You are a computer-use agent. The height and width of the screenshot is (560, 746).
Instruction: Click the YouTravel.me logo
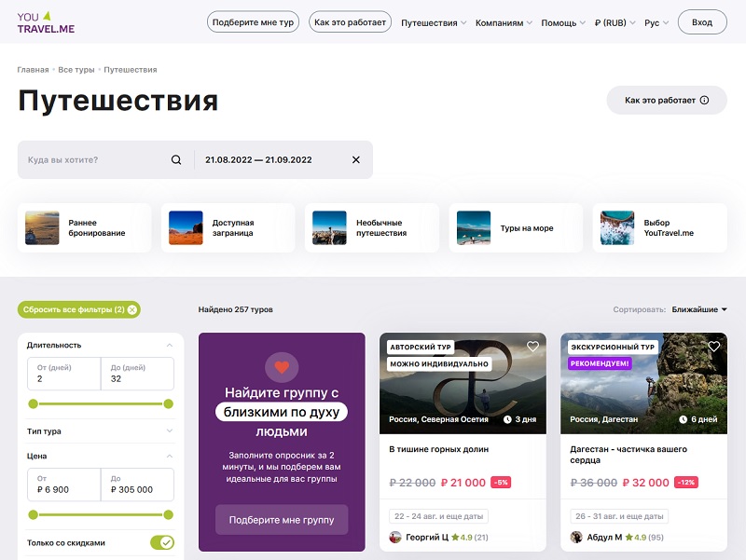pos(45,20)
